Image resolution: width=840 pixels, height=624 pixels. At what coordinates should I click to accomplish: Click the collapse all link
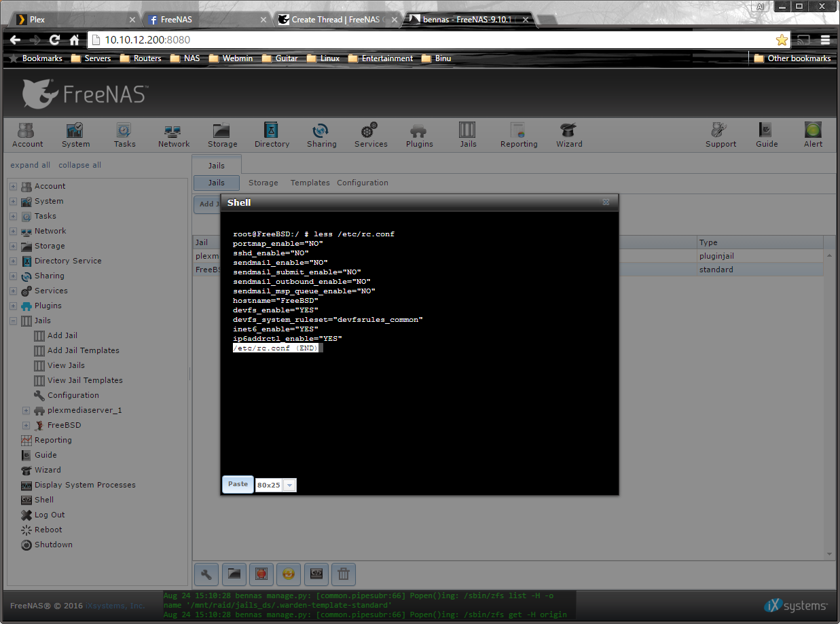point(79,165)
